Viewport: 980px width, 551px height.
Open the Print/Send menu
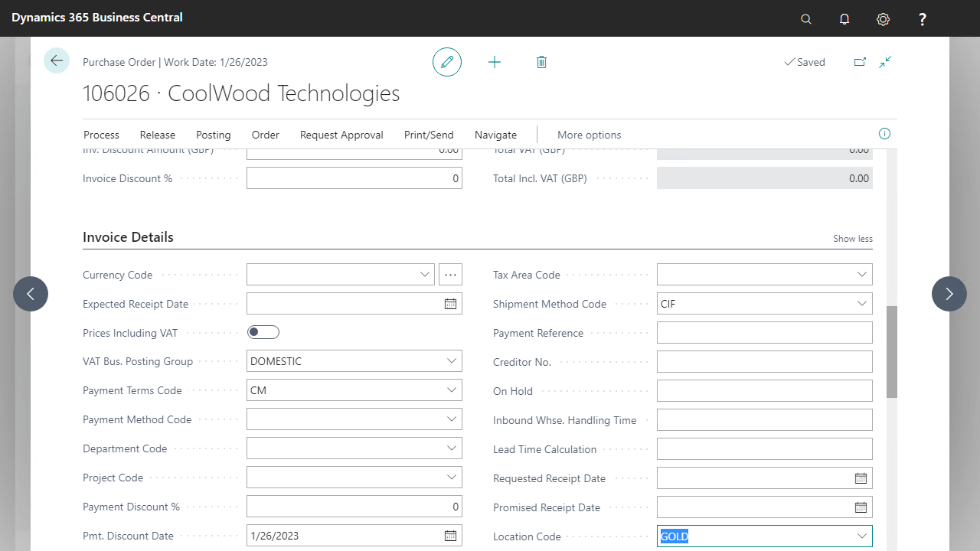(429, 135)
